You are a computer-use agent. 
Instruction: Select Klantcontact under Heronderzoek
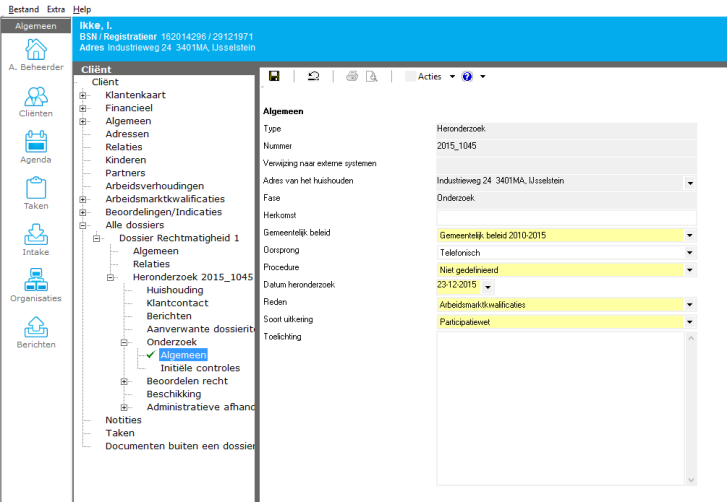[x=177, y=303]
